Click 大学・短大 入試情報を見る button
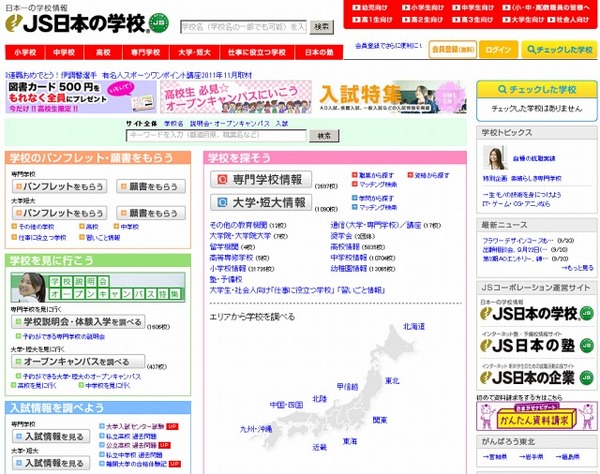 51,463
